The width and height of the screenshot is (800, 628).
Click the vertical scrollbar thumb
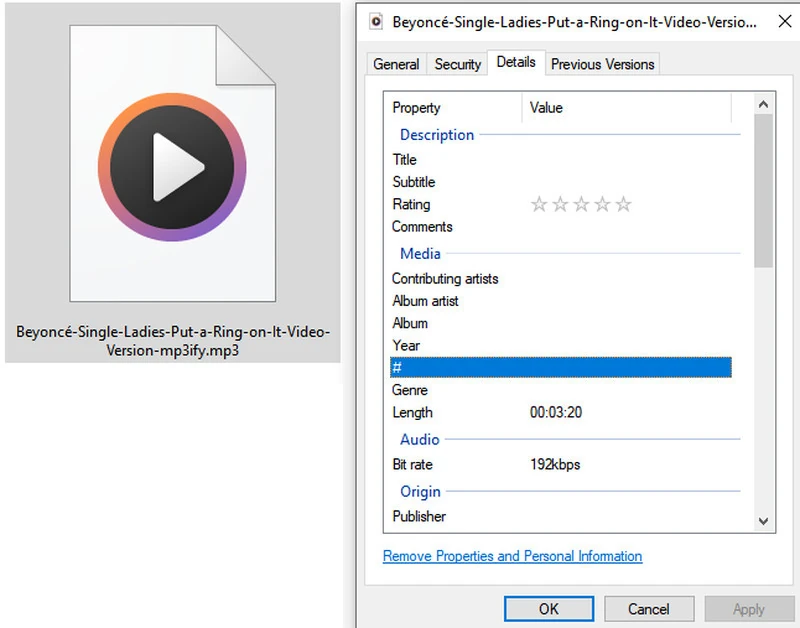tap(763, 191)
